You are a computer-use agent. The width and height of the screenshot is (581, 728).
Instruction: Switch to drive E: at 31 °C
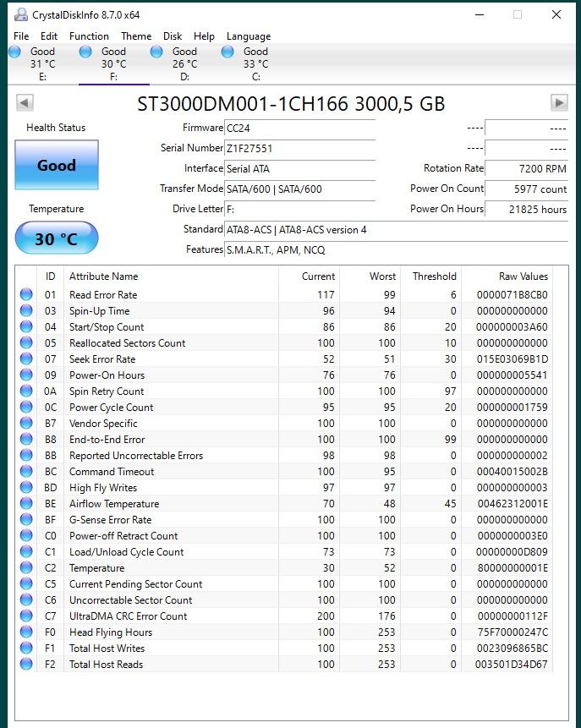click(x=43, y=64)
